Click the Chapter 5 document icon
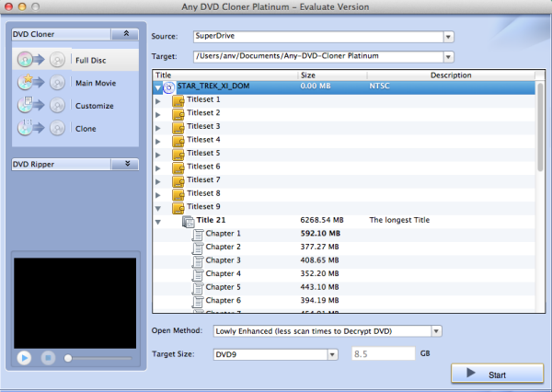 pyautogui.click(x=198, y=288)
